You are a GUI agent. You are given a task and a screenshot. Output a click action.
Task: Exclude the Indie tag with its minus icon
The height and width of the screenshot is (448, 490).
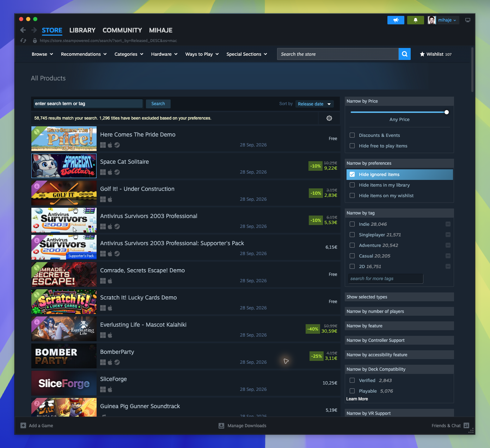(448, 224)
